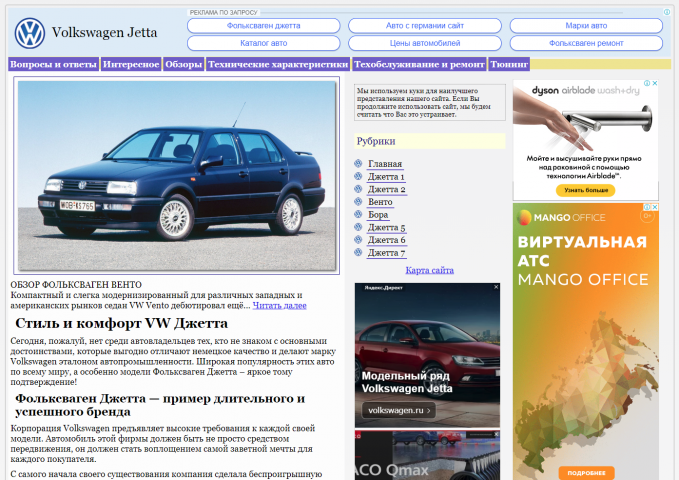Switch to the «Обзоры» menu section

coord(184,64)
